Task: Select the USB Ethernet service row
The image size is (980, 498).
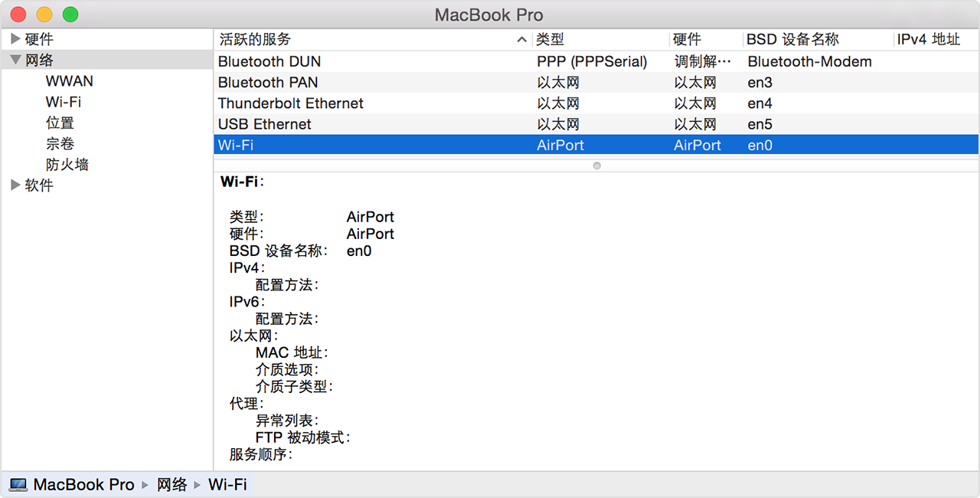Action: coord(596,124)
